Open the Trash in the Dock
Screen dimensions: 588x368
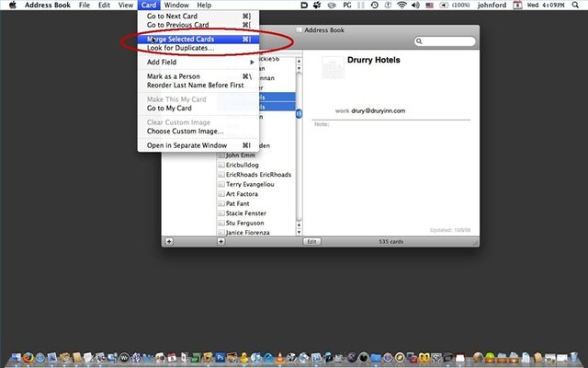(x=573, y=358)
